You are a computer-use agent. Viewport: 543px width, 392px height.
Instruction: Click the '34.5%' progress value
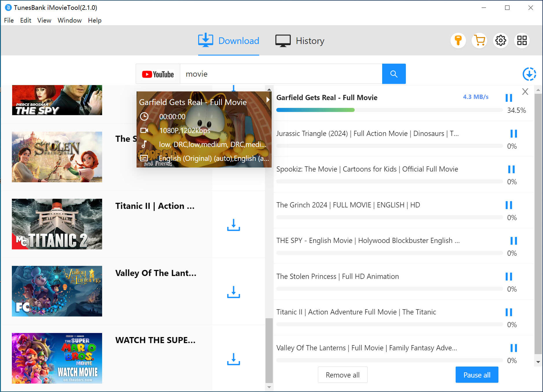516,110
